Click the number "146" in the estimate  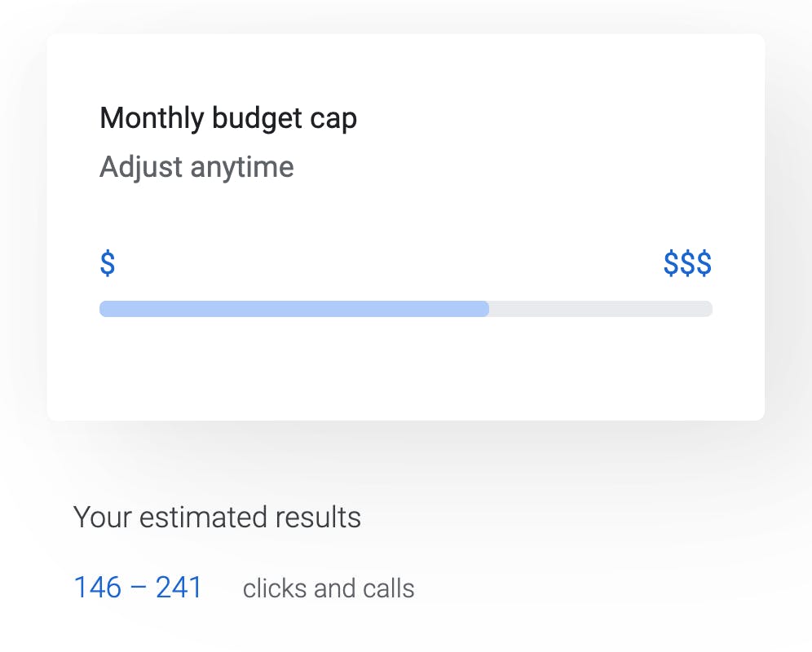point(97,588)
